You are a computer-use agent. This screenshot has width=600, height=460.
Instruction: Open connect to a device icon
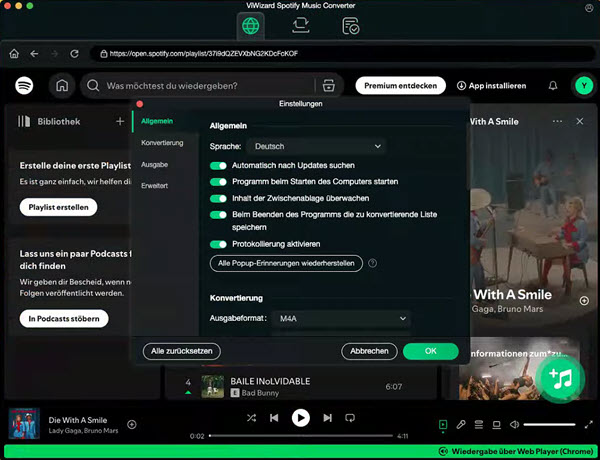[x=496, y=424]
